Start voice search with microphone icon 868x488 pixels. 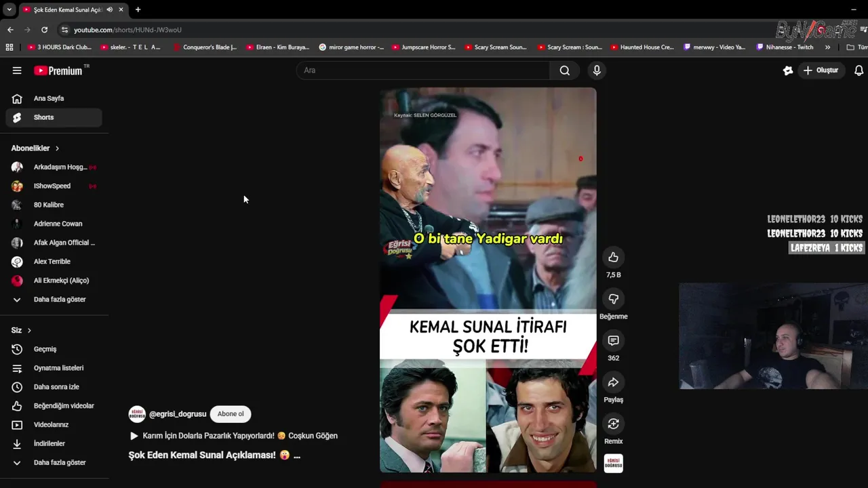(x=597, y=70)
